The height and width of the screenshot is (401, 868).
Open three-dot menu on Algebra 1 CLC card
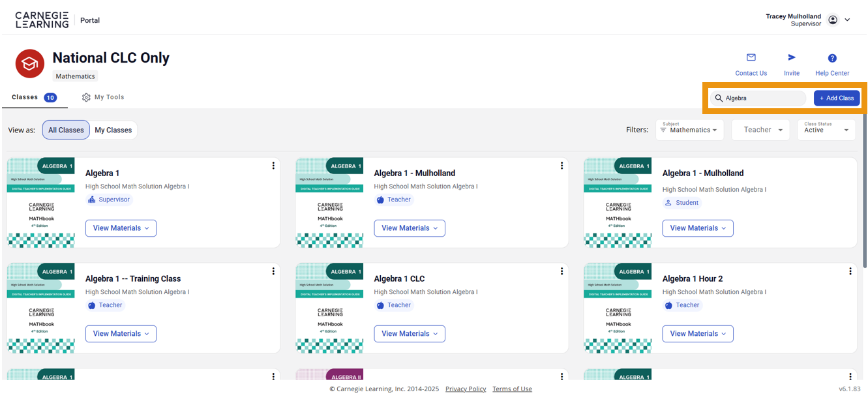561,271
